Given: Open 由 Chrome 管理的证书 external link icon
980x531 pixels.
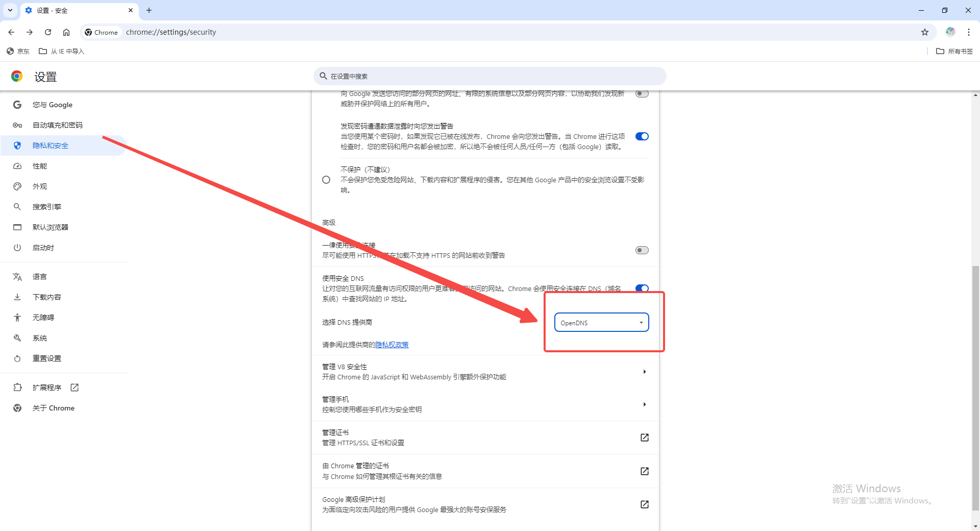Looking at the screenshot, I should pos(645,471).
